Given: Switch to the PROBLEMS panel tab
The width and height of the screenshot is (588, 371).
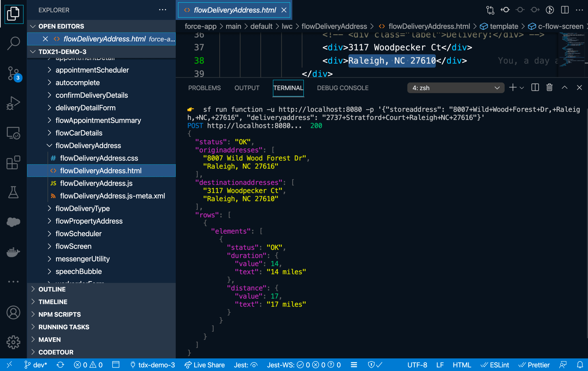Looking at the screenshot, I should pyautogui.click(x=204, y=88).
